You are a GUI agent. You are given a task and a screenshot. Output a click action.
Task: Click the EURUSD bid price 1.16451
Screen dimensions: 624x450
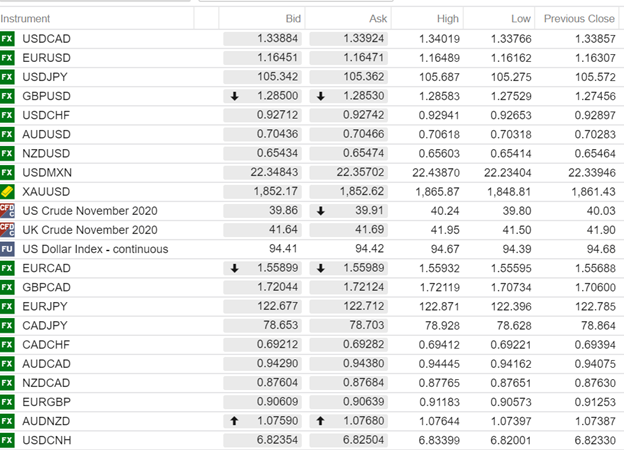point(263,59)
